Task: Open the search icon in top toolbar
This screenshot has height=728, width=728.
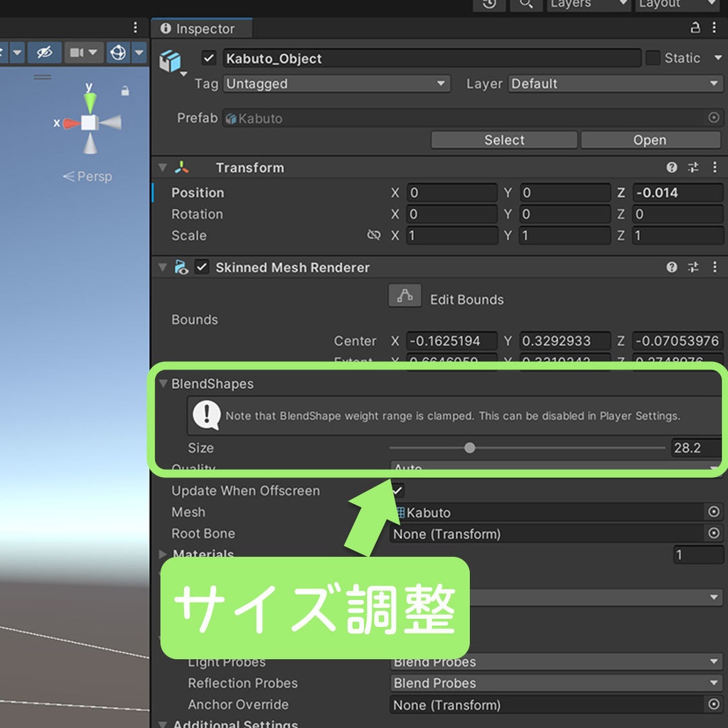Action: (x=526, y=5)
